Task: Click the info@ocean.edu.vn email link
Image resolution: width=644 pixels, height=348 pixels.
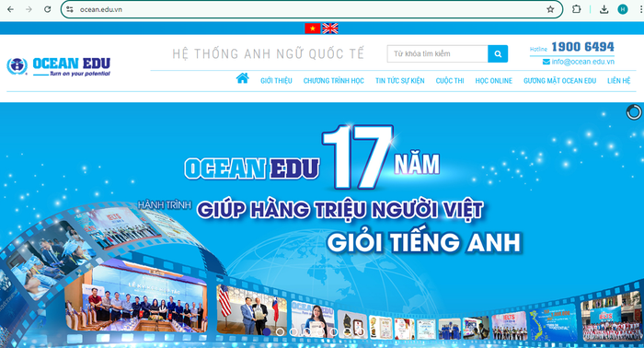Action: pyautogui.click(x=582, y=62)
